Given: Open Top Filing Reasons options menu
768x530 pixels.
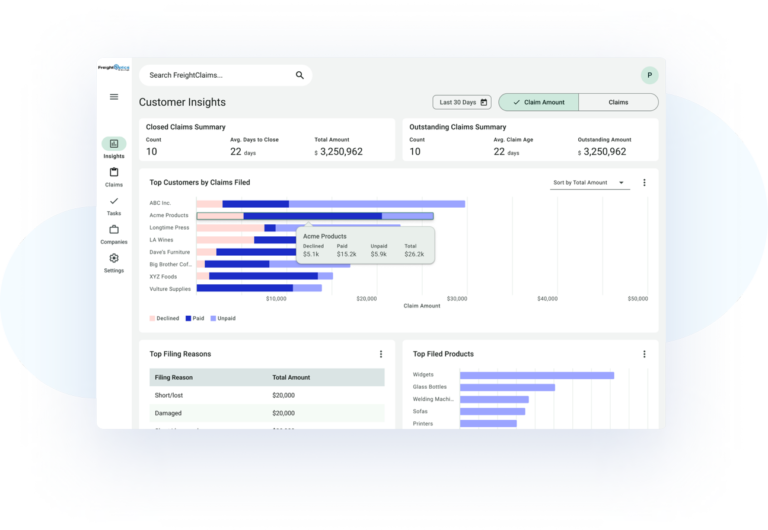Looking at the screenshot, I should [381, 354].
